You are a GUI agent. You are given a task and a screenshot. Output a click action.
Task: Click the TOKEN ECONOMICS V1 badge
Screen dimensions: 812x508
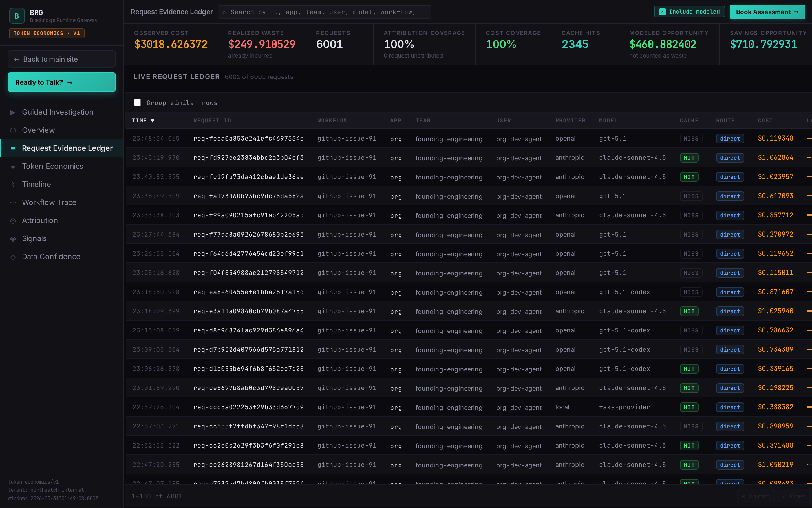coord(47,33)
